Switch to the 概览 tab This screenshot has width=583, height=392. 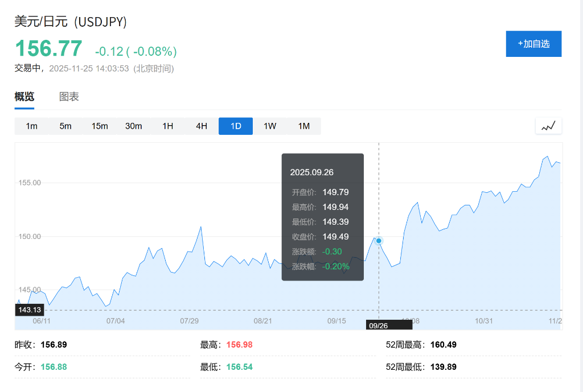pos(24,97)
